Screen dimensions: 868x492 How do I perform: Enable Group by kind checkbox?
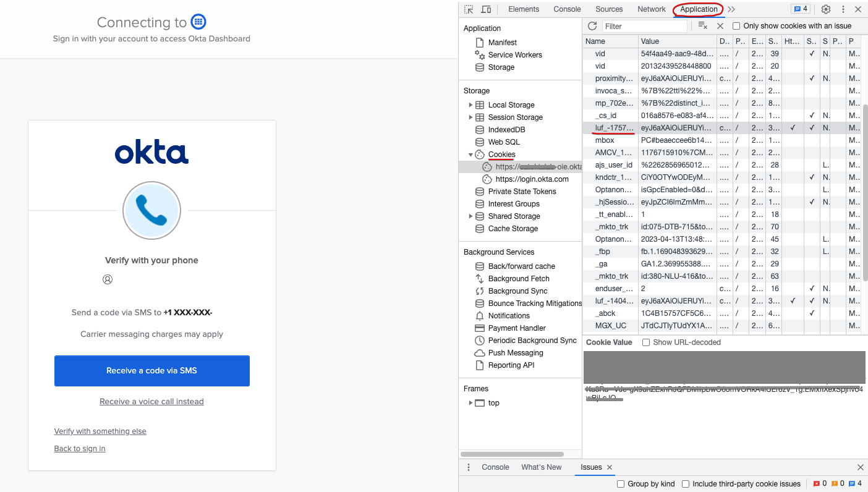[621, 484]
